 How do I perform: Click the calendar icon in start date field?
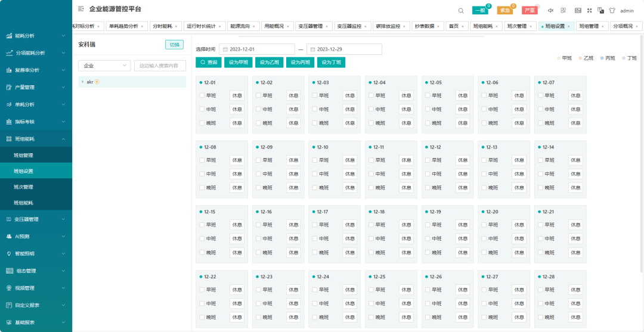coord(225,49)
